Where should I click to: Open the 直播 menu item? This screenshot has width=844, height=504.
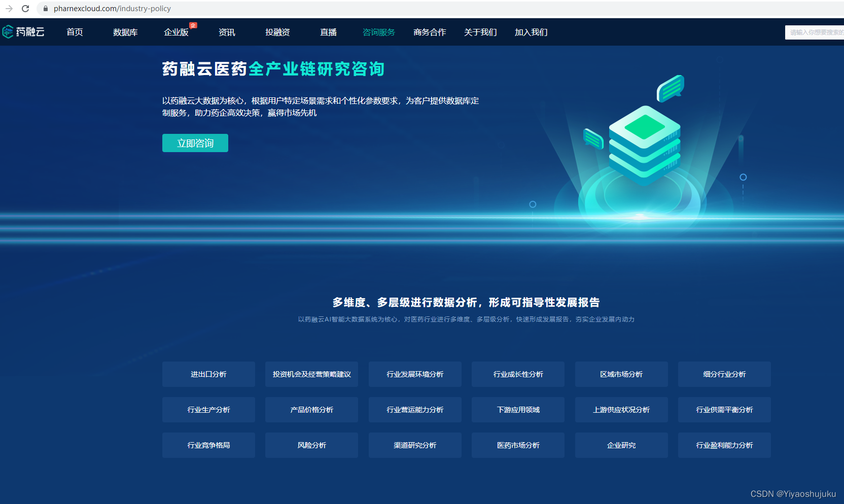328,32
